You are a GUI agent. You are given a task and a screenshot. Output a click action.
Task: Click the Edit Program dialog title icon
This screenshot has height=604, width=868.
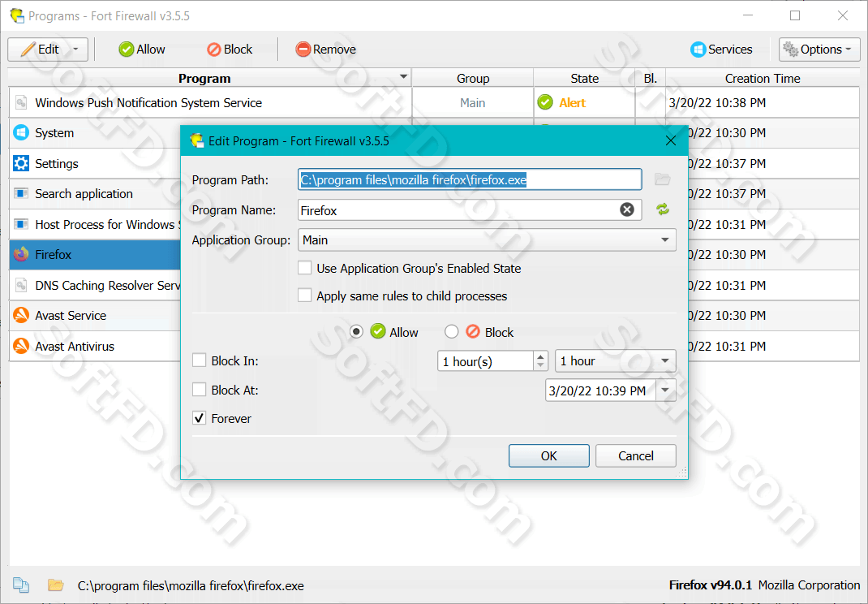click(196, 140)
